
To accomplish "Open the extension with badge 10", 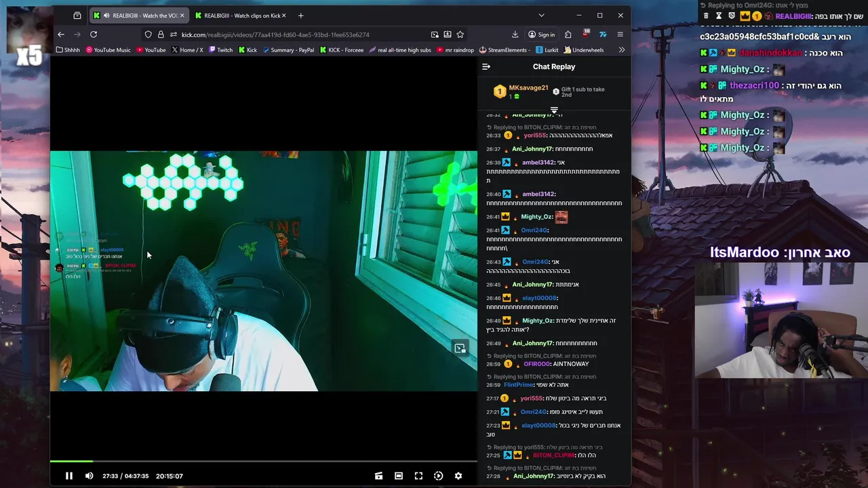I will coord(585,34).
